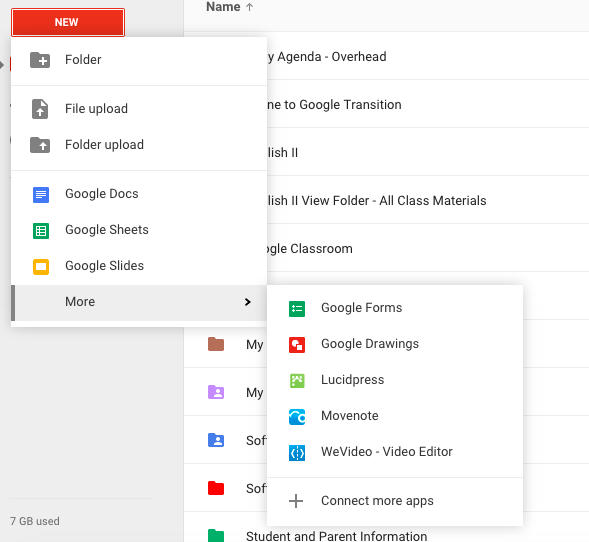Click the 7 GB used storage text
The image size is (589, 542).
pos(35,521)
